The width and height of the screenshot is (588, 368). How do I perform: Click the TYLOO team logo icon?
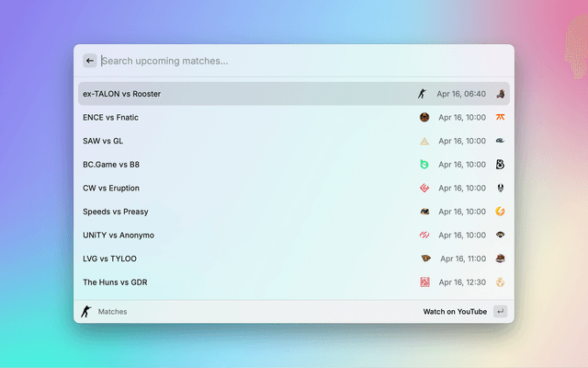(x=500, y=259)
